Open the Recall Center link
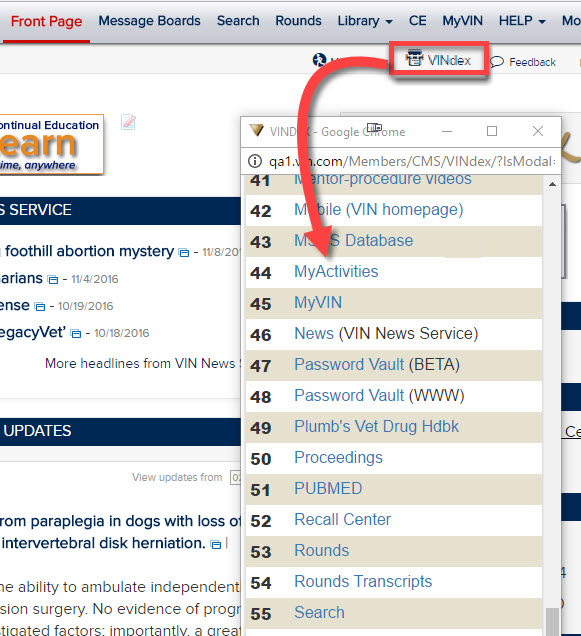Viewport: 581px width, 636px height. click(x=342, y=519)
